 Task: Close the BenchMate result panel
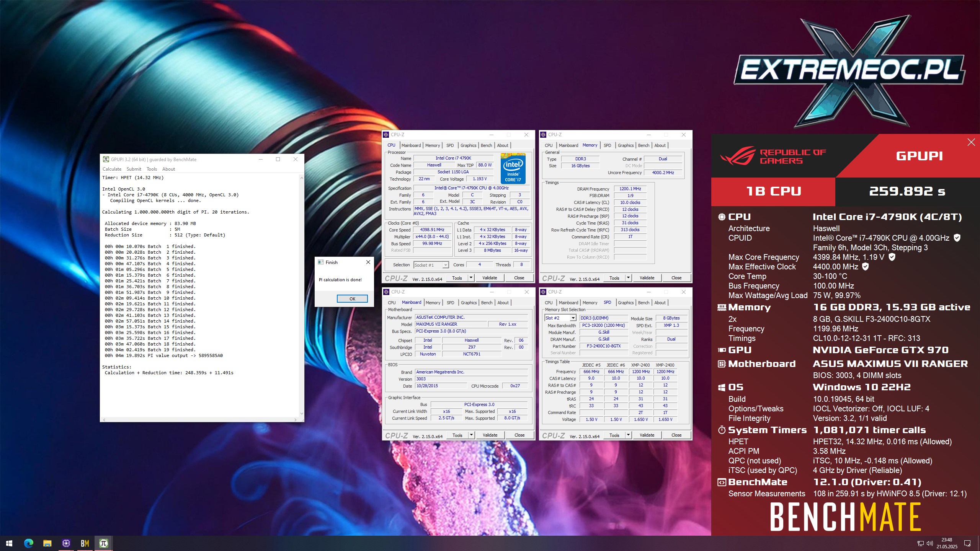tap(971, 142)
